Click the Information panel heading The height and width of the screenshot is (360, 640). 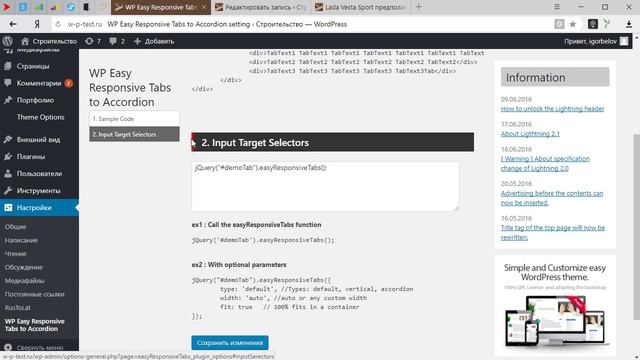(x=555, y=77)
